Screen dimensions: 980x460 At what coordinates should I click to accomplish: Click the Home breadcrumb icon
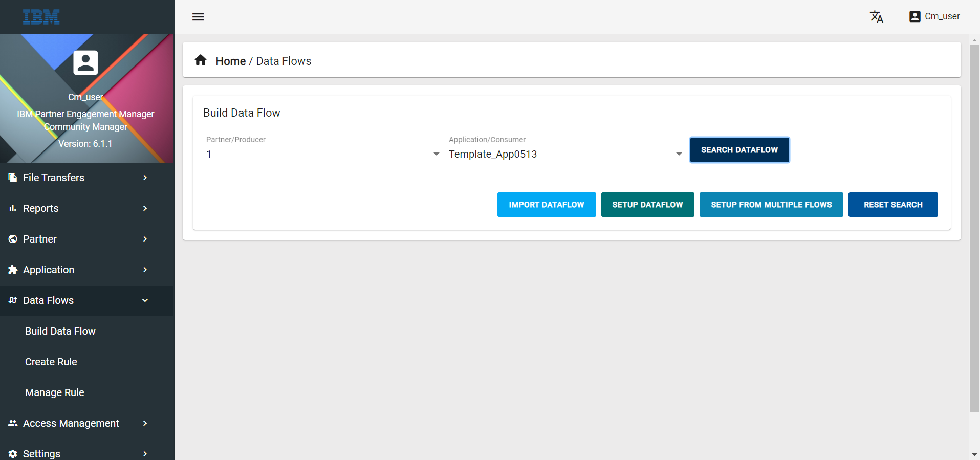(x=201, y=60)
